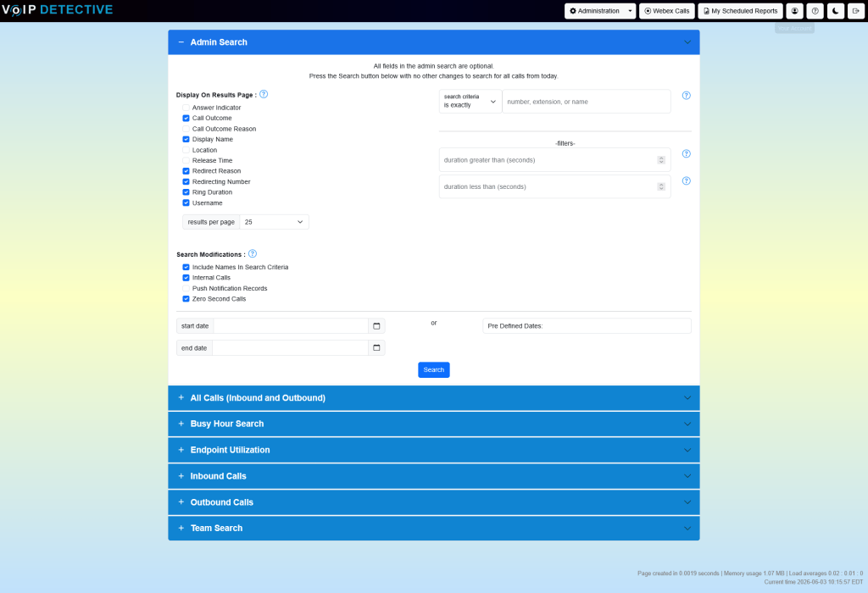
Task: Click plus icon beside Team Search
Action: (181, 528)
